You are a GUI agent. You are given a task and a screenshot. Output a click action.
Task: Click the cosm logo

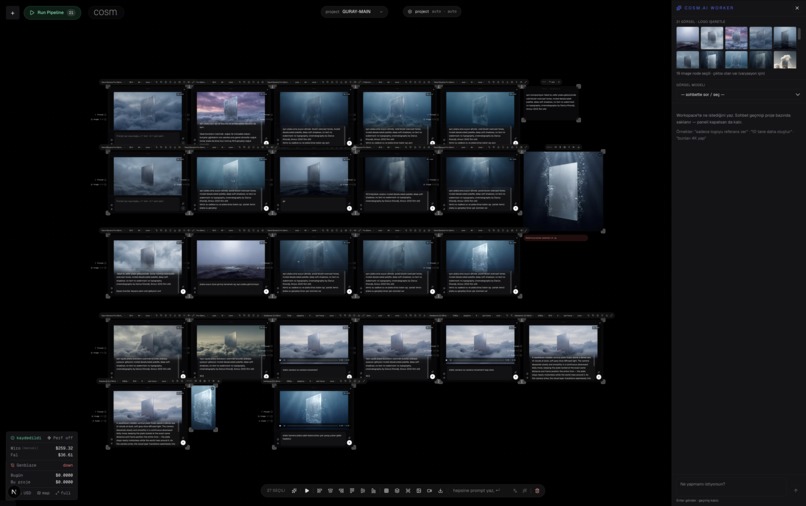105,12
